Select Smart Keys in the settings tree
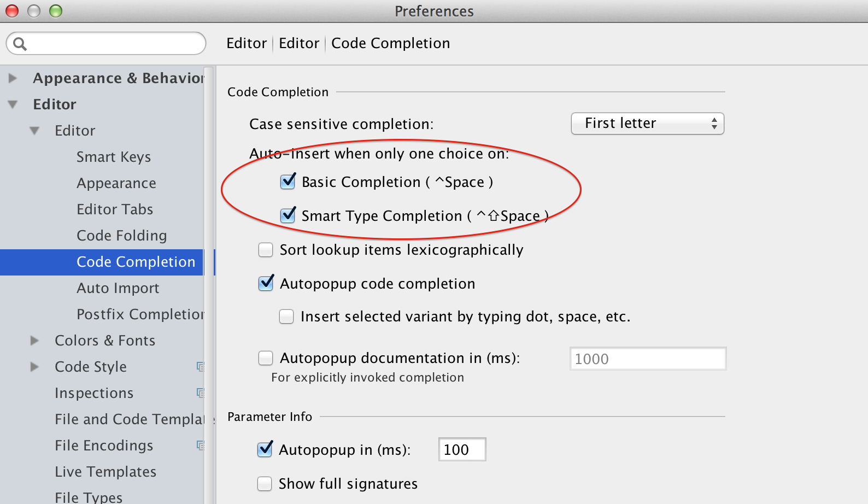 tap(114, 157)
